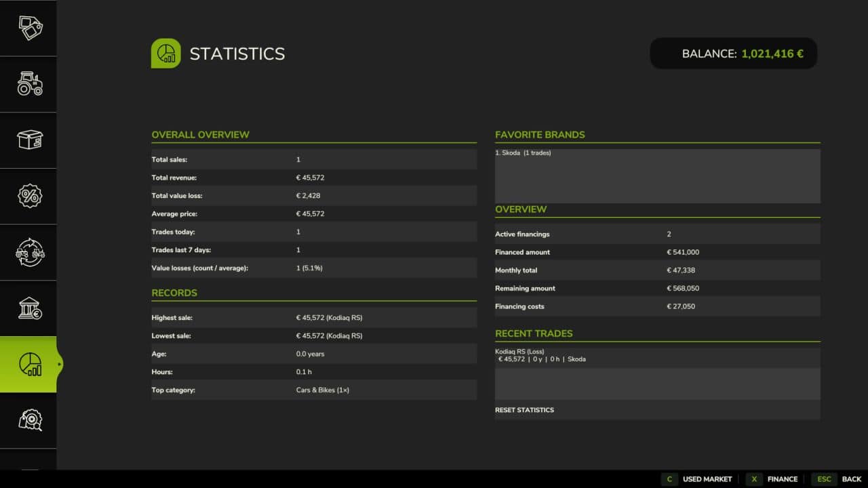Viewport: 868px width, 488px height.
Task: Select the active statistics chart sidebar icon
Action: tap(30, 364)
